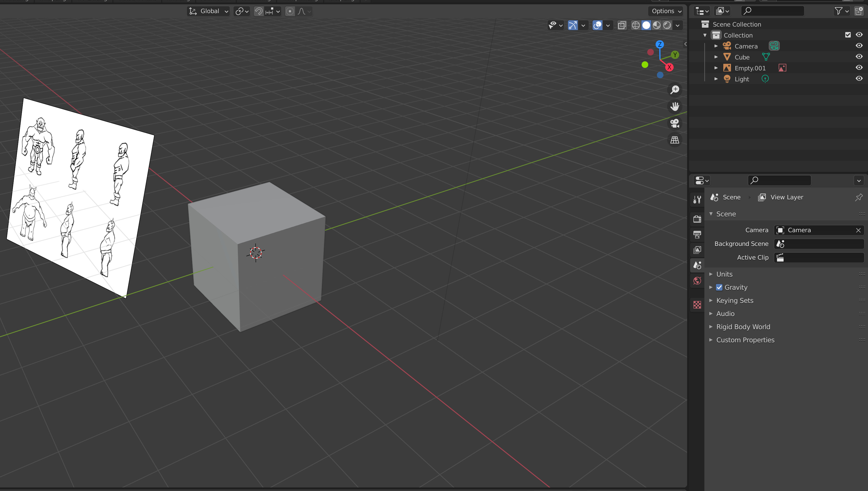Click the pan hand viewport icon
The height and width of the screenshot is (491, 868).
point(675,107)
